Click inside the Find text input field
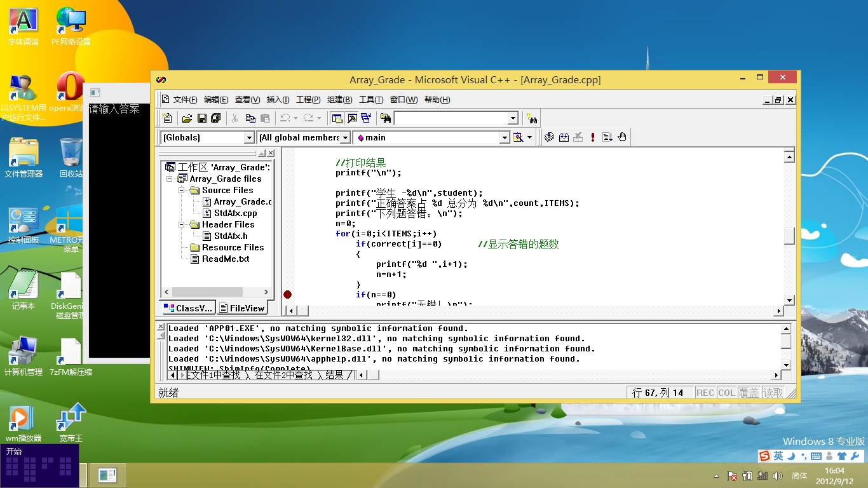The image size is (868, 488). [x=451, y=118]
